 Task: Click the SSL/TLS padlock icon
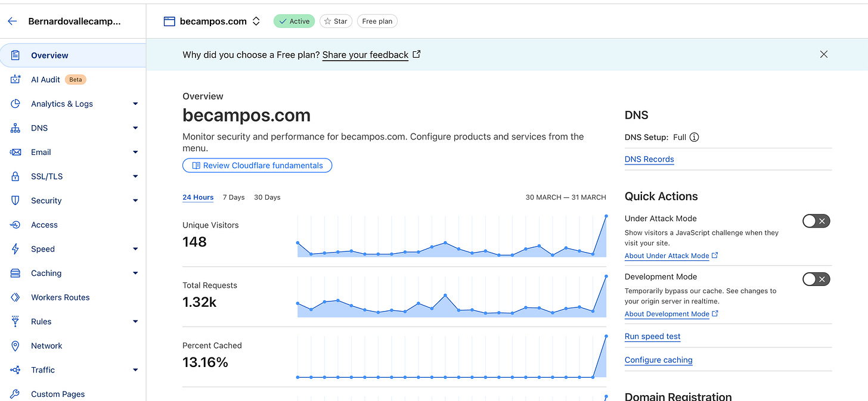click(x=15, y=176)
